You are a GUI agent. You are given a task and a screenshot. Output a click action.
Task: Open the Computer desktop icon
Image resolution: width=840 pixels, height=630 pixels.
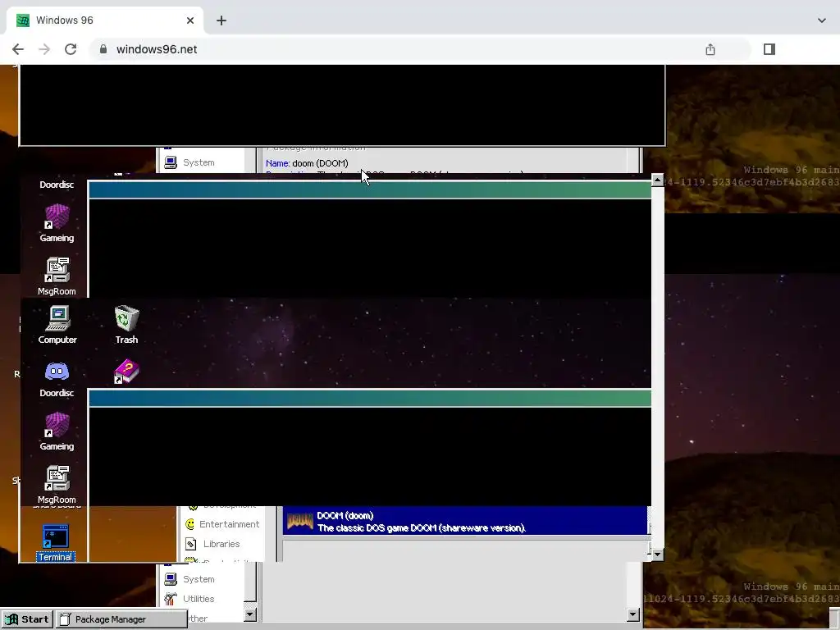point(57,325)
